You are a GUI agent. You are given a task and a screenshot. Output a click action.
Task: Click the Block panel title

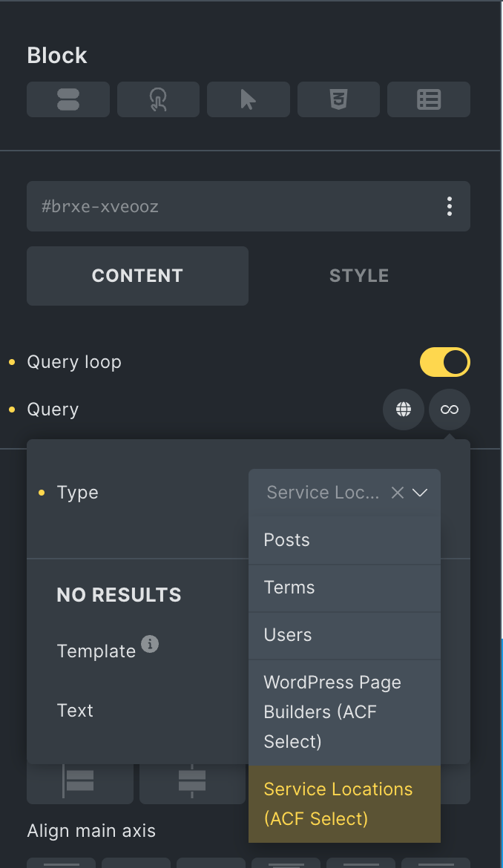pos(57,56)
